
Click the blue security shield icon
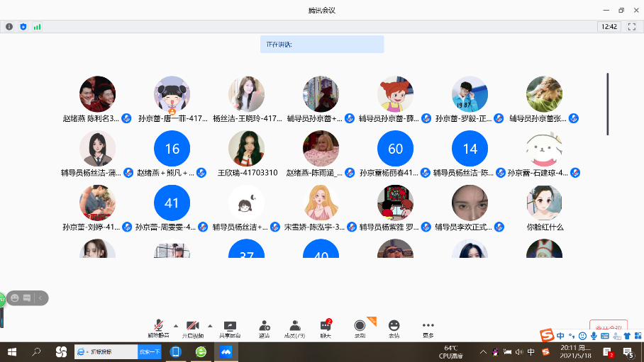pos(23,26)
